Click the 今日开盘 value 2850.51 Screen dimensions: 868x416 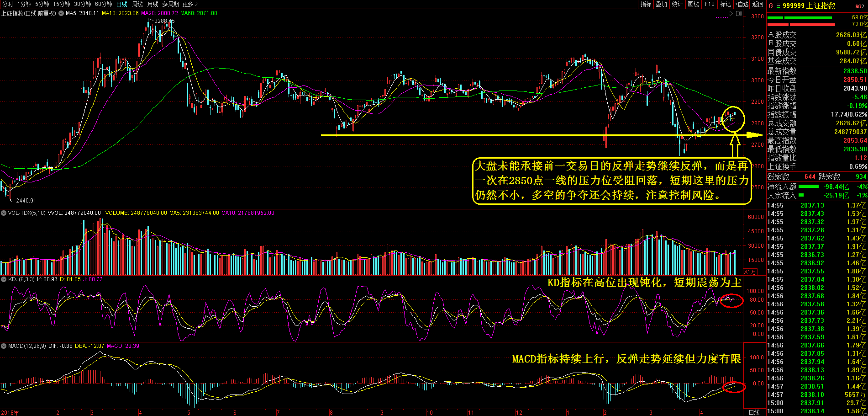(x=855, y=80)
